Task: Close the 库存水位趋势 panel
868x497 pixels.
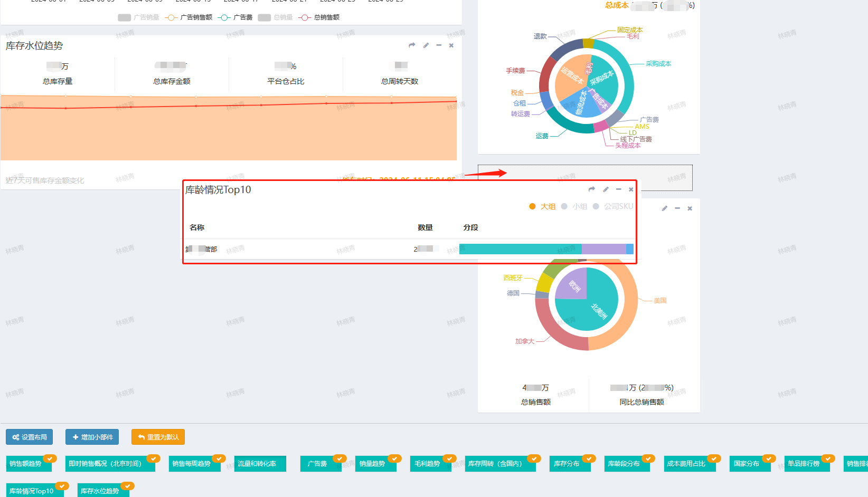Action: click(x=451, y=45)
